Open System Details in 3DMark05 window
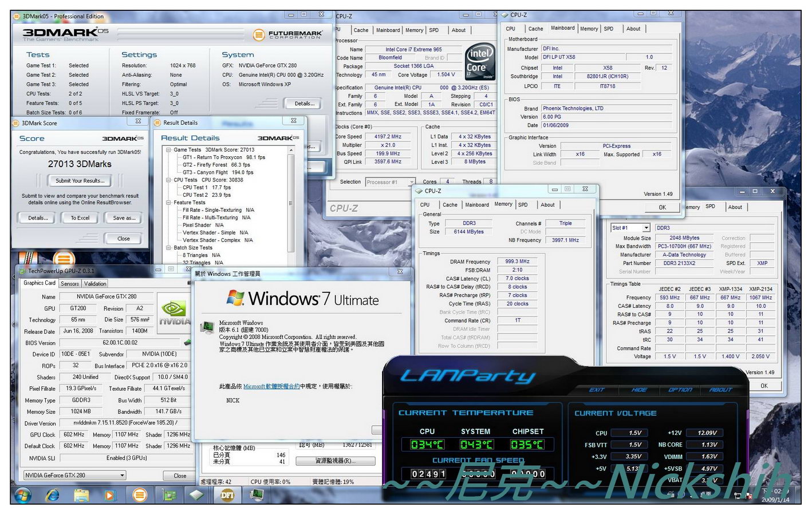Viewport: 812px width, 515px height. tap(304, 104)
